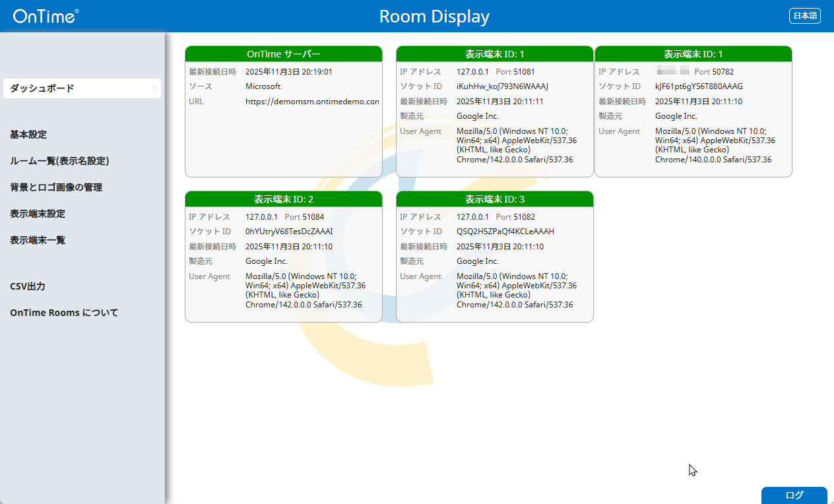The image size is (834, 504).
Task: Click server connection time 2025年11月3日 20:19:01
Action: click(x=289, y=72)
